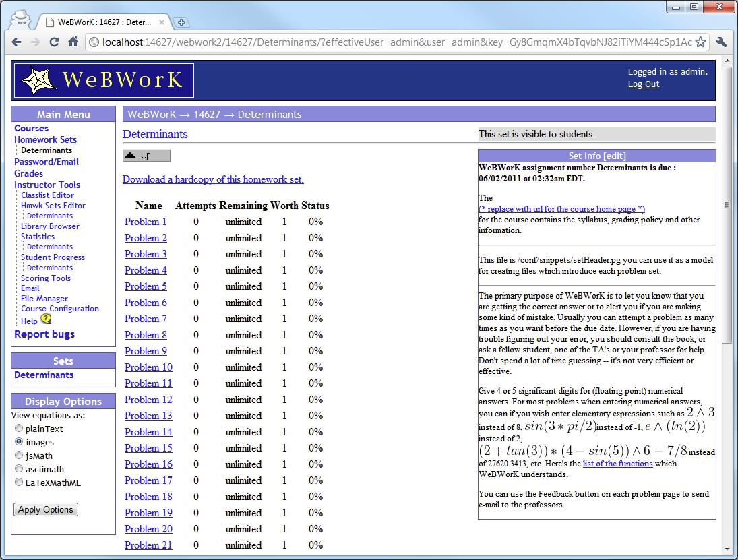Bookmark this page with the star icon

(701, 42)
